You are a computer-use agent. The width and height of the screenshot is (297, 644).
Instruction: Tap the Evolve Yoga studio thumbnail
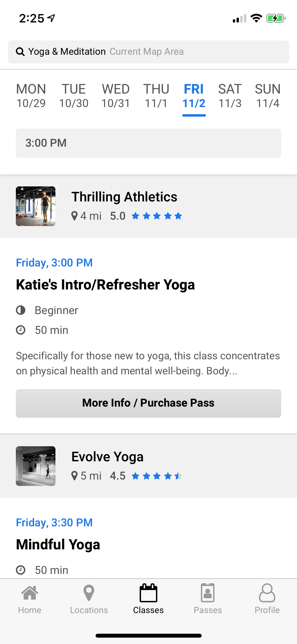click(36, 466)
